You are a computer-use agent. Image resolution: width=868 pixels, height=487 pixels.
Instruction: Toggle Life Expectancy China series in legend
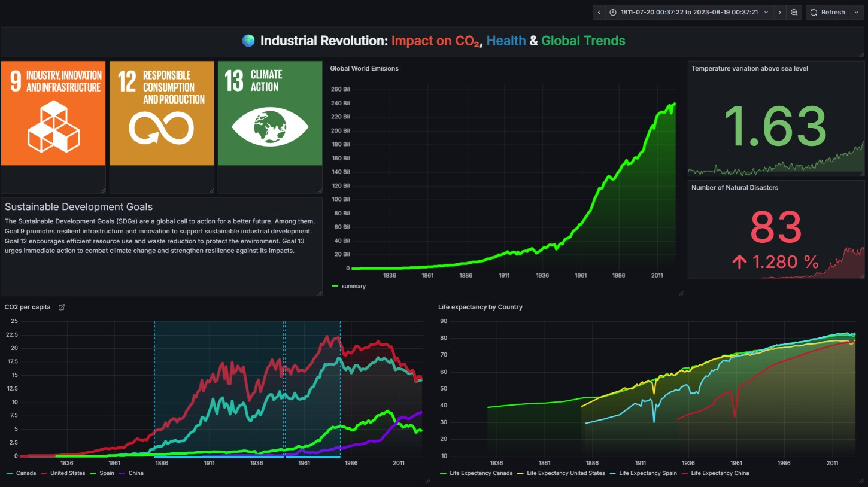[720, 473]
